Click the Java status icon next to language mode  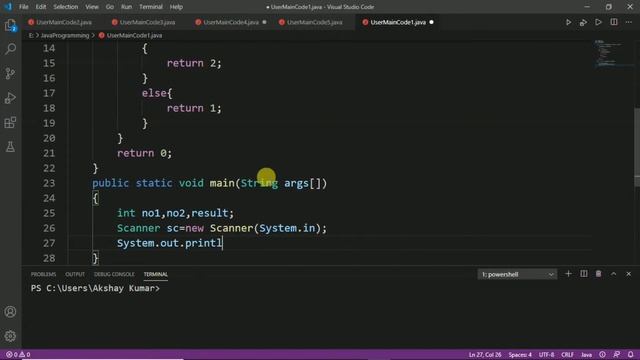point(602,355)
